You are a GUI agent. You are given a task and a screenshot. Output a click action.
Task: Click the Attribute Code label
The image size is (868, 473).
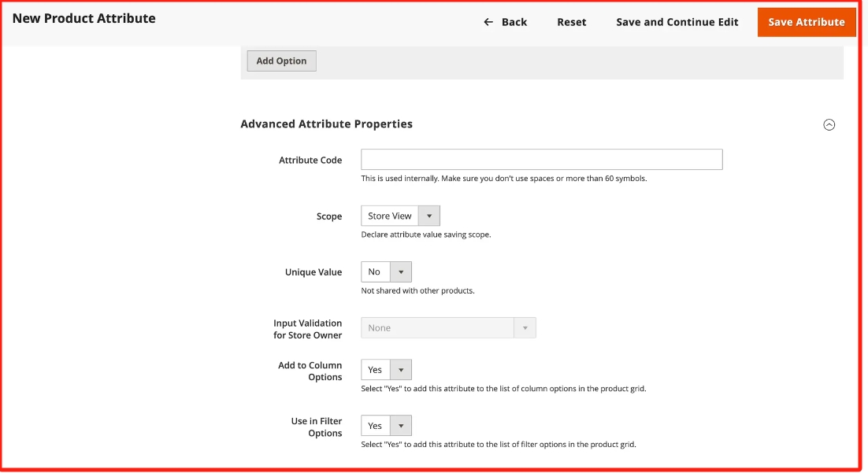pyautogui.click(x=310, y=161)
